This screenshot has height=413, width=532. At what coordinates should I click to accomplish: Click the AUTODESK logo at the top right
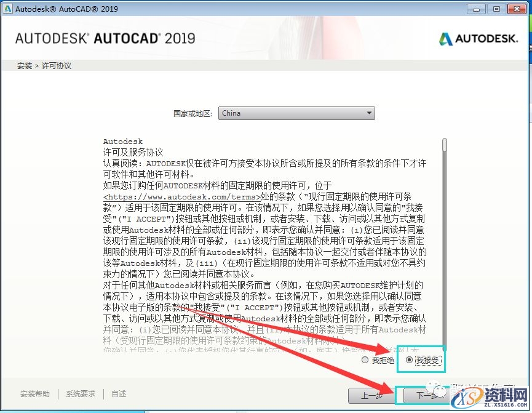coord(478,38)
